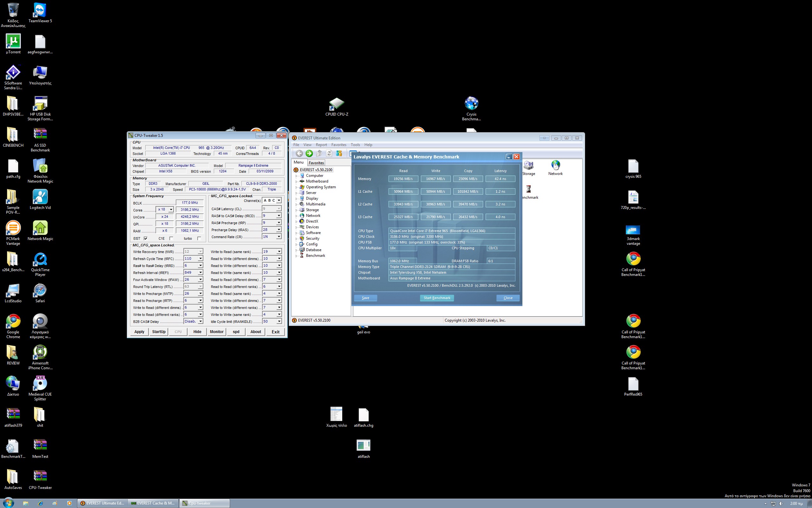
Task: Click system tray volume icon
Action: coord(781,503)
